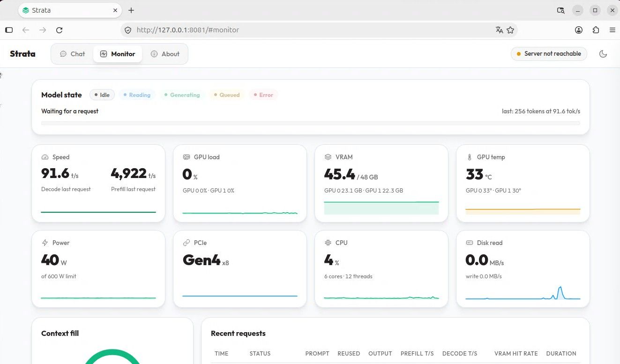Click the site security shield icon
This screenshot has height=364, width=620.
point(128,30)
